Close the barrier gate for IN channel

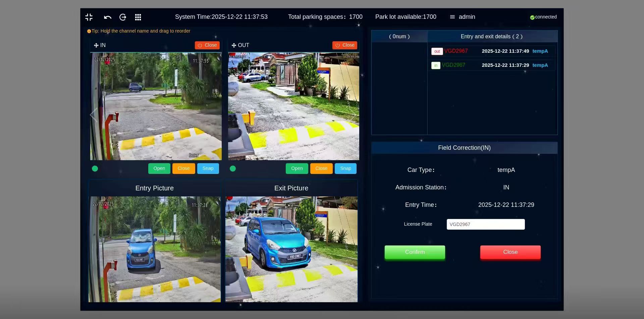tap(184, 169)
